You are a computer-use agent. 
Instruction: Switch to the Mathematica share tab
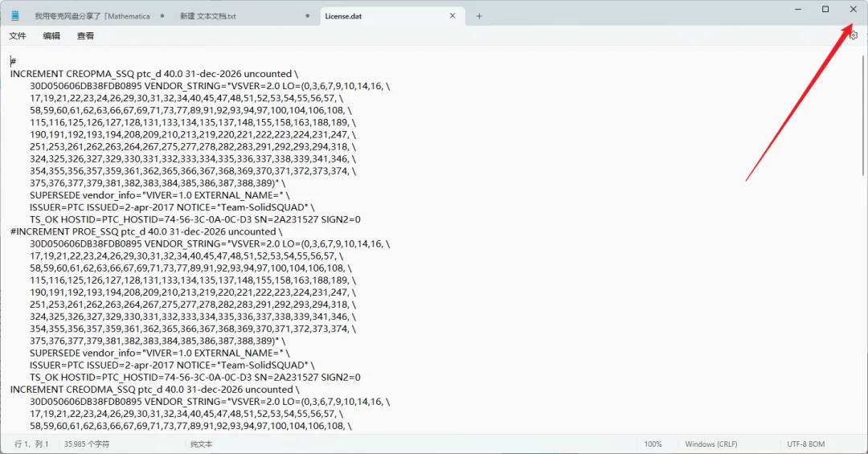[x=92, y=16]
